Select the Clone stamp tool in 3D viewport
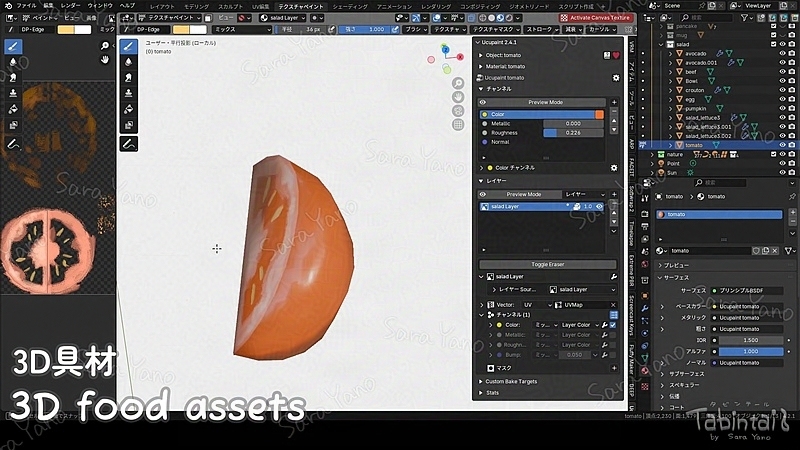This screenshot has width=800, height=450. pos(129,93)
